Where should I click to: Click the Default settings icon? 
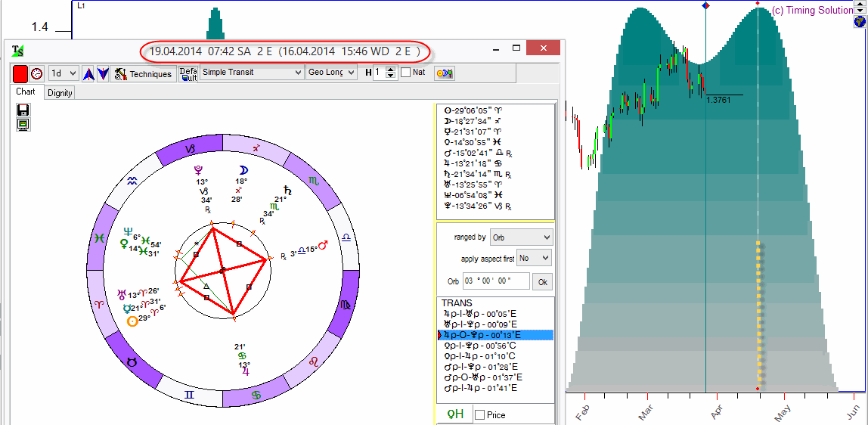point(188,73)
